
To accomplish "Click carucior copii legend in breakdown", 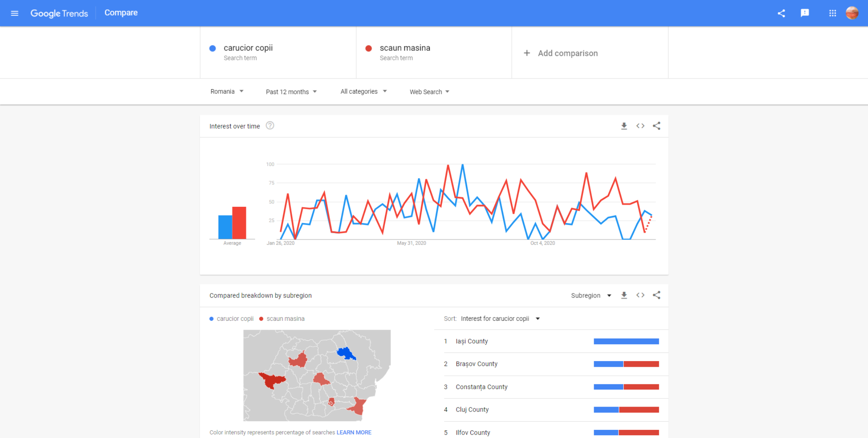I will [x=232, y=319].
